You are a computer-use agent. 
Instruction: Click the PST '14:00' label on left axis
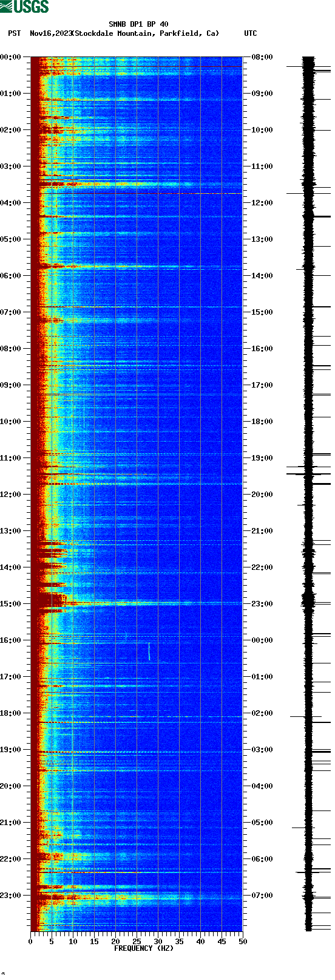tap(11, 567)
